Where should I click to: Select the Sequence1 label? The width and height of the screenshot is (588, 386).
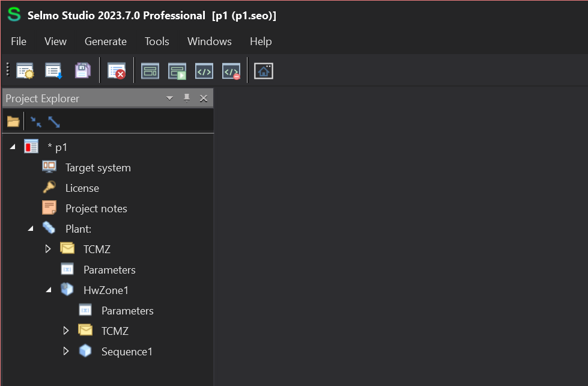point(127,352)
